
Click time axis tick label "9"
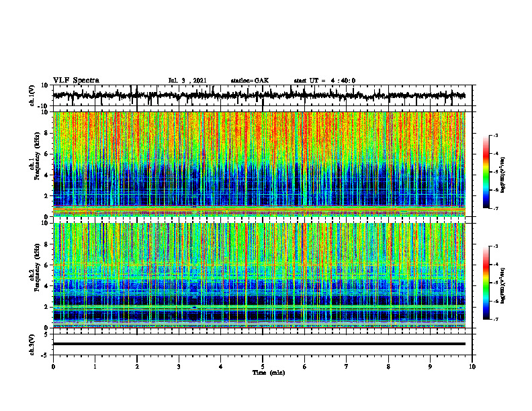pos(430,367)
